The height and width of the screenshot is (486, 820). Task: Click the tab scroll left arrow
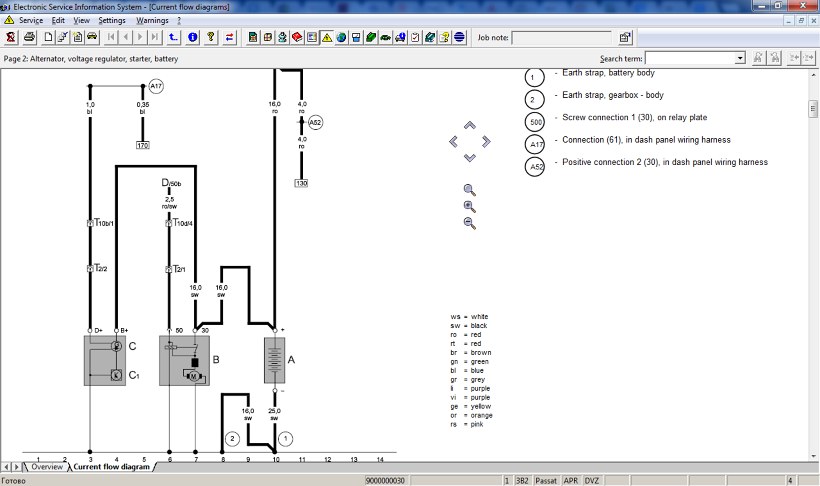6,467
